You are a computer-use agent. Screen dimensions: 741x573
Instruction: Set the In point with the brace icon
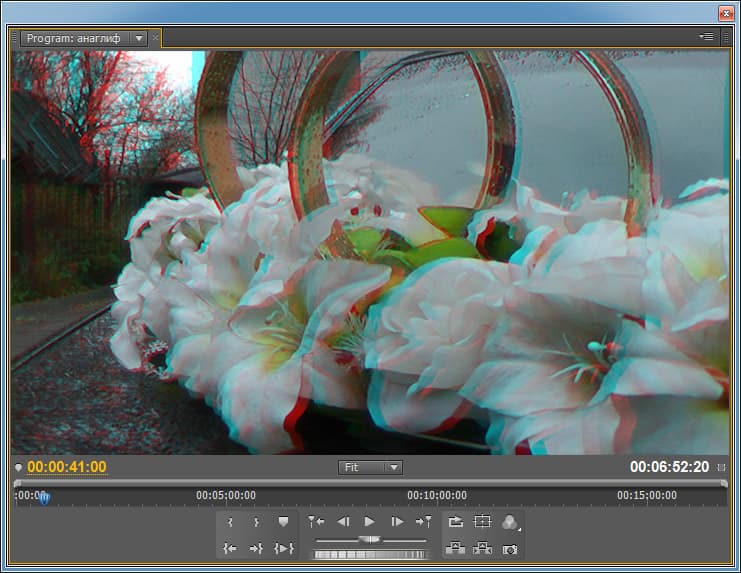pyautogui.click(x=230, y=522)
